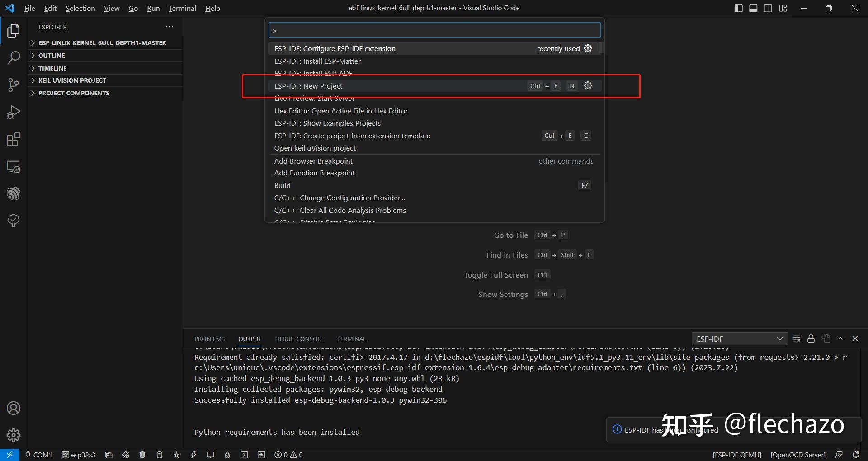Expand the EBF_LINUX_KERNEL_6ULL_DEPTH1-MASTER folder section
This screenshot has height=461, width=868.
(105, 43)
